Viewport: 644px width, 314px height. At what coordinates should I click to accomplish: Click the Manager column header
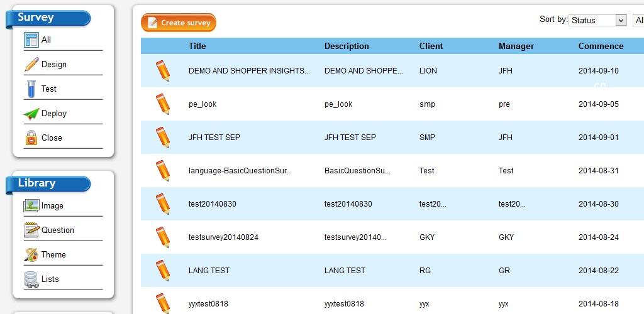pos(516,46)
